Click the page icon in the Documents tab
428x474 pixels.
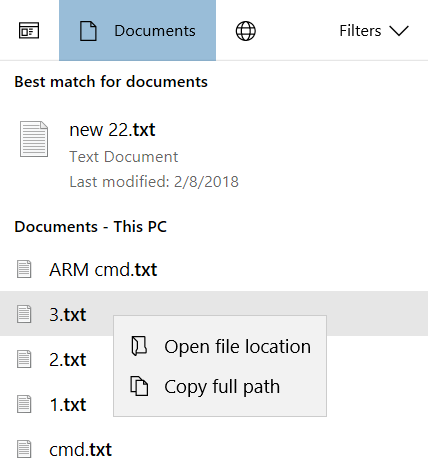coord(88,31)
